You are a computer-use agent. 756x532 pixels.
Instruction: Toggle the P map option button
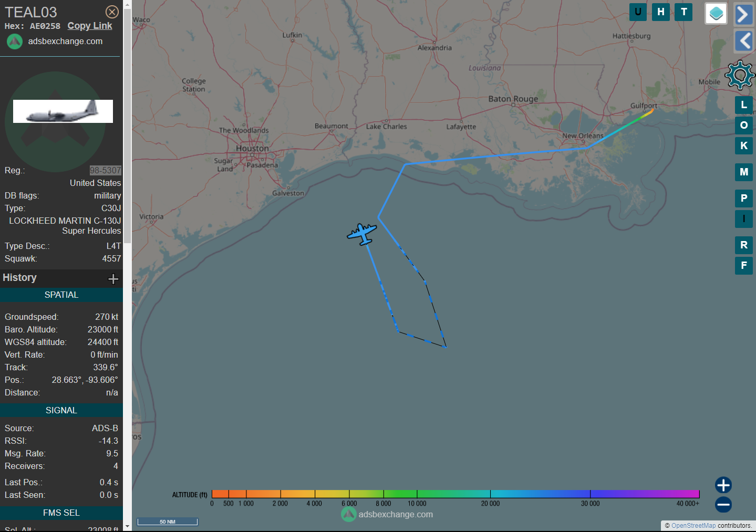click(744, 198)
